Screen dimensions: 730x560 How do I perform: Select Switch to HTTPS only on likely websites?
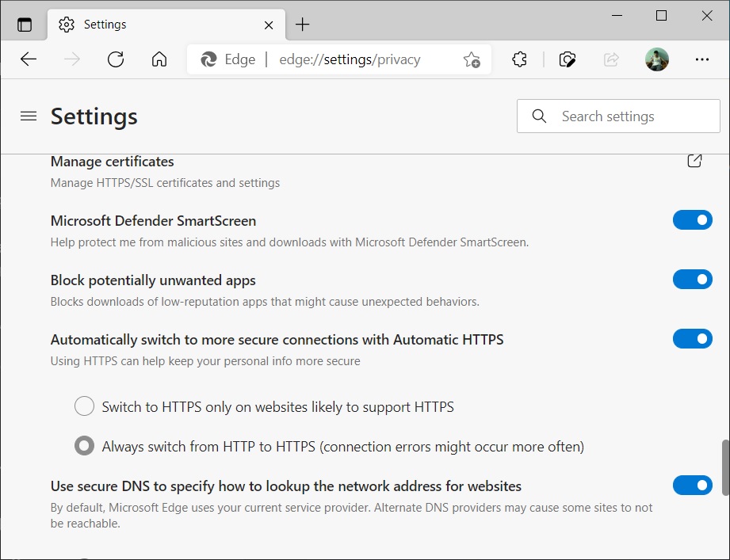click(x=84, y=406)
